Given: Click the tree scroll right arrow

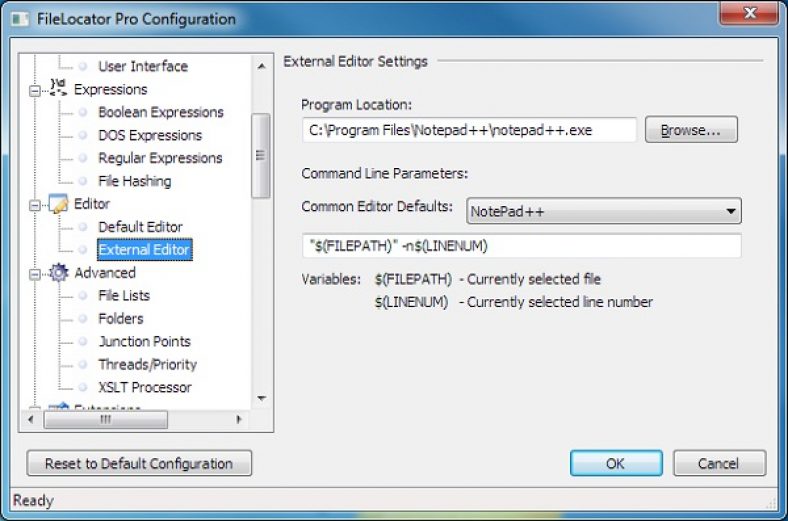Looking at the screenshot, I should click(239, 420).
